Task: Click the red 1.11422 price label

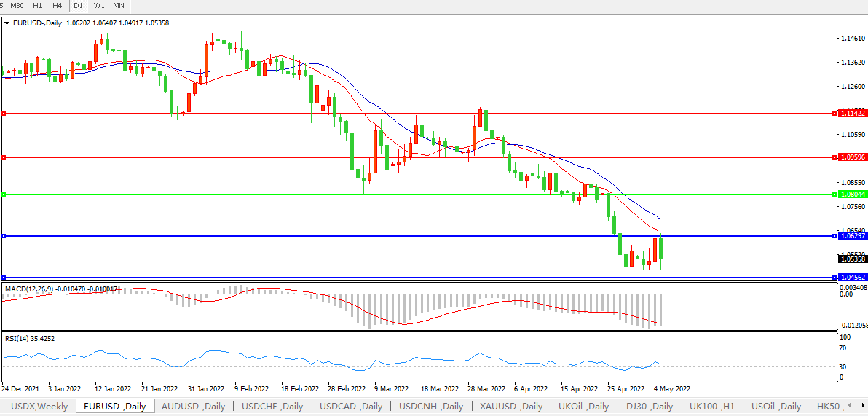Action: pos(852,114)
